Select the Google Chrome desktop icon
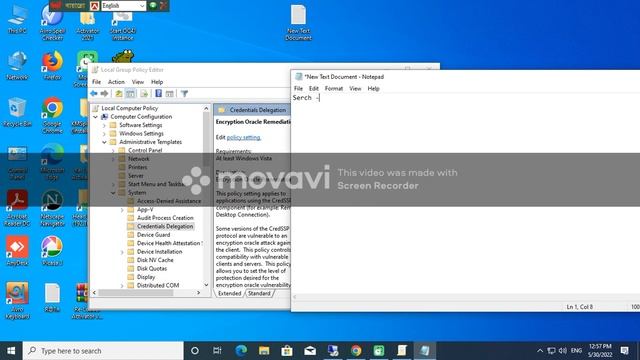The width and height of the screenshot is (640, 360). (52, 115)
